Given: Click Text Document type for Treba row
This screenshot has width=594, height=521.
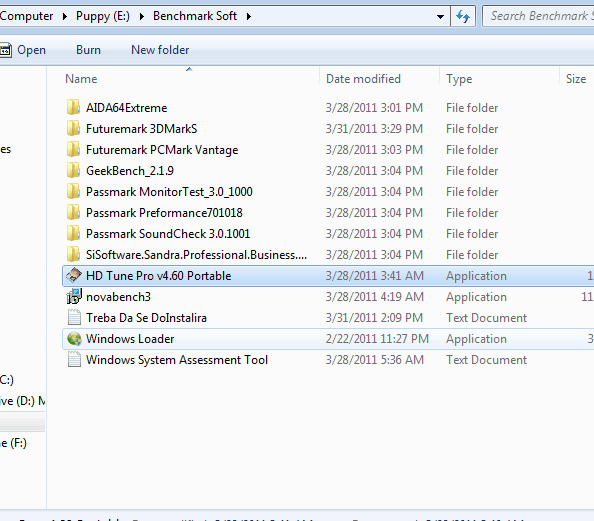Looking at the screenshot, I should click(486, 318).
